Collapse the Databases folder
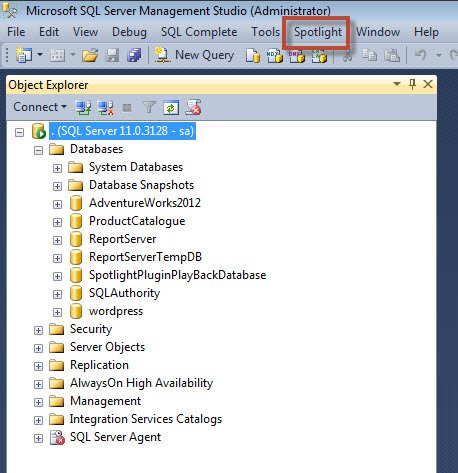The image size is (458, 473). 38,150
